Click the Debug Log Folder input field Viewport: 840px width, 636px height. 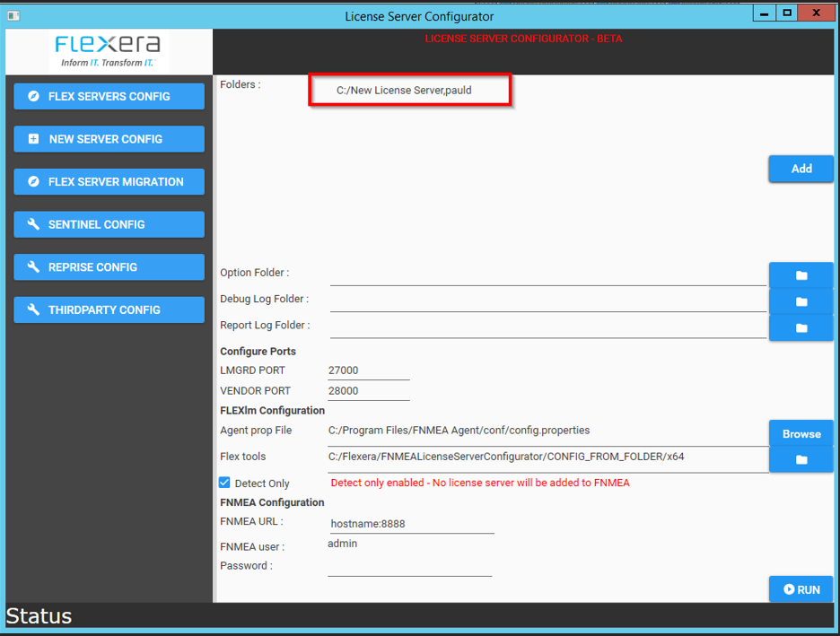tap(548, 301)
